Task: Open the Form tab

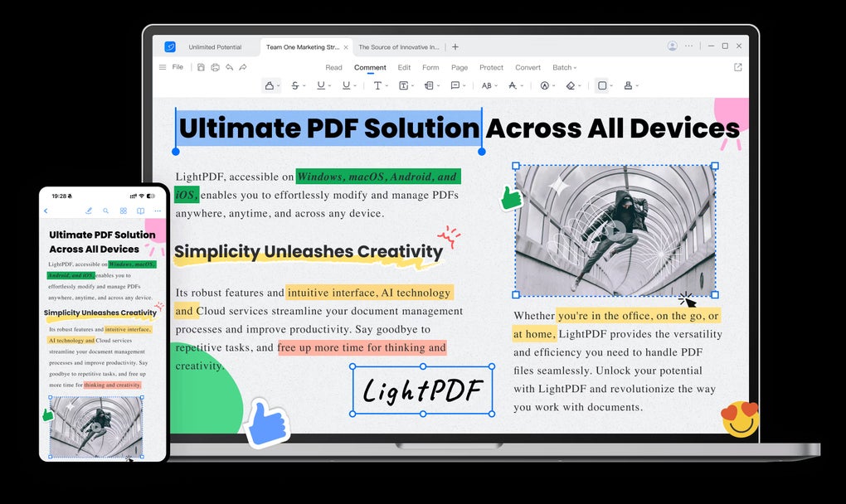Action: coord(430,67)
